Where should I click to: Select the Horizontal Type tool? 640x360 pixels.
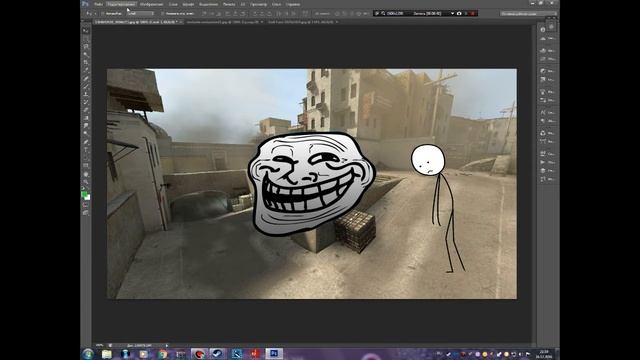pos(86,150)
